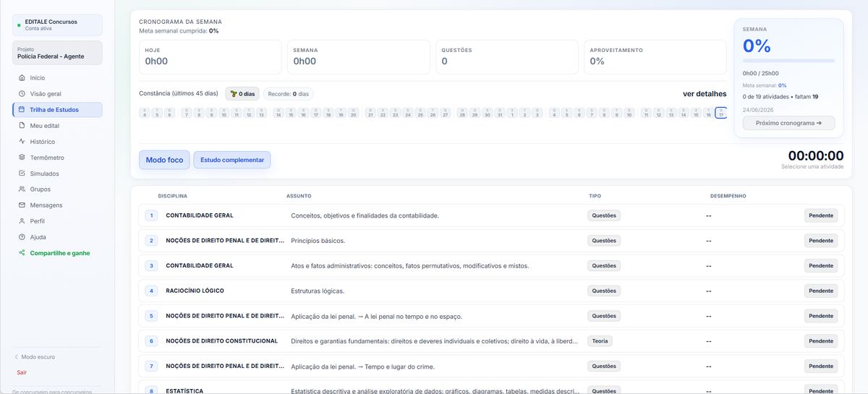Image resolution: width=868 pixels, height=394 pixels.
Task: Click the DISCIPLINA column header
Action: point(173,196)
